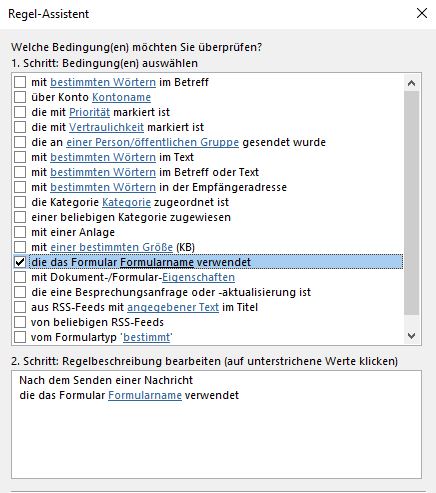Click the 'Vertraulichkeit' link

coord(106,127)
